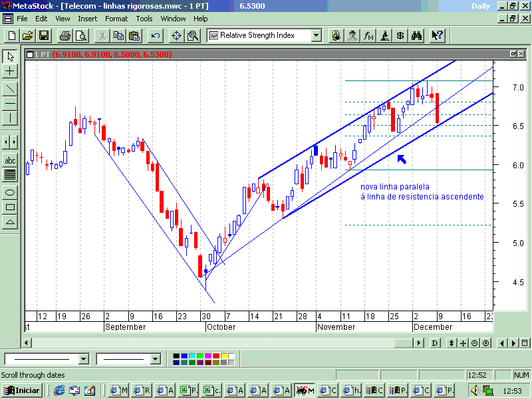The width and height of the screenshot is (532, 399).
Task: Select the trendline drawing tool
Action: pos(10,89)
